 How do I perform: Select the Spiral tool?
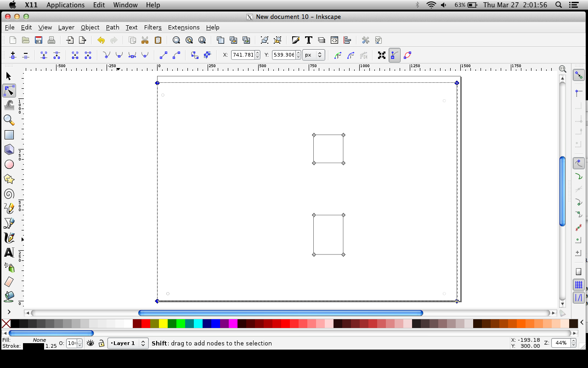(9, 194)
